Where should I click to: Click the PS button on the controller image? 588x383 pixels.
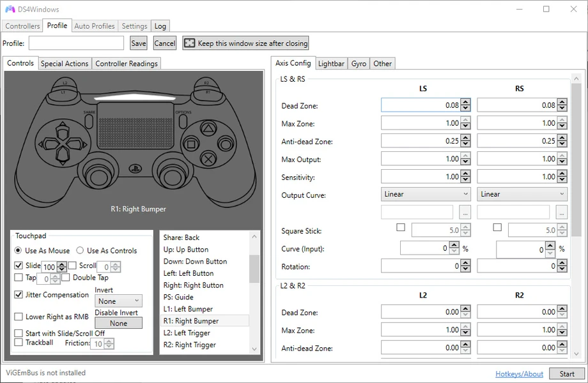pos(136,169)
